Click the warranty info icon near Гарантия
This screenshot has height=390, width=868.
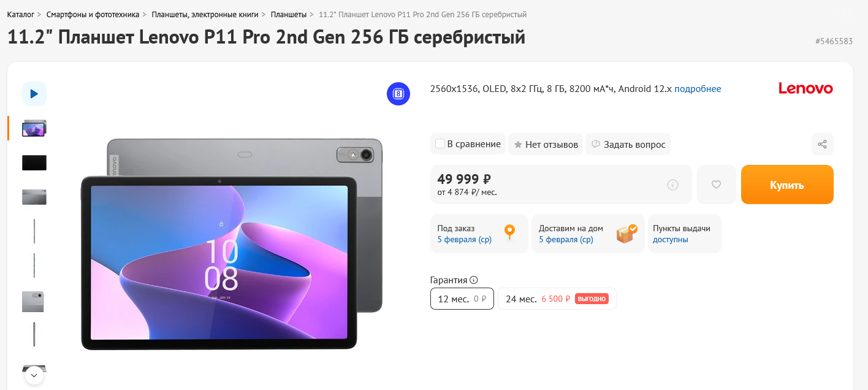pos(474,280)
